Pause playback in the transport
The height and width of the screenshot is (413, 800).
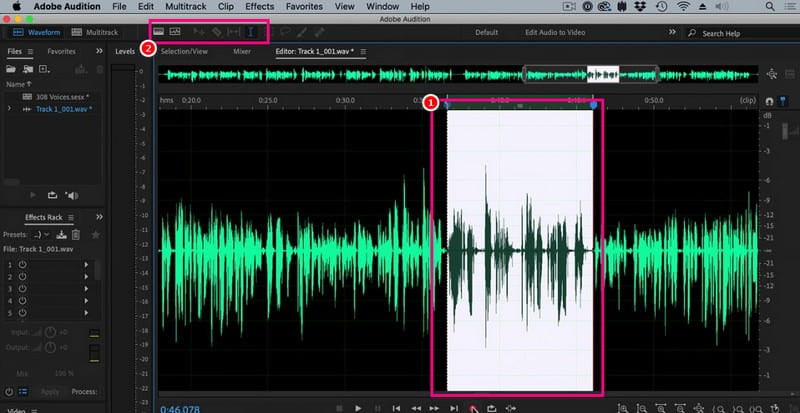click(x=378, y=408)
